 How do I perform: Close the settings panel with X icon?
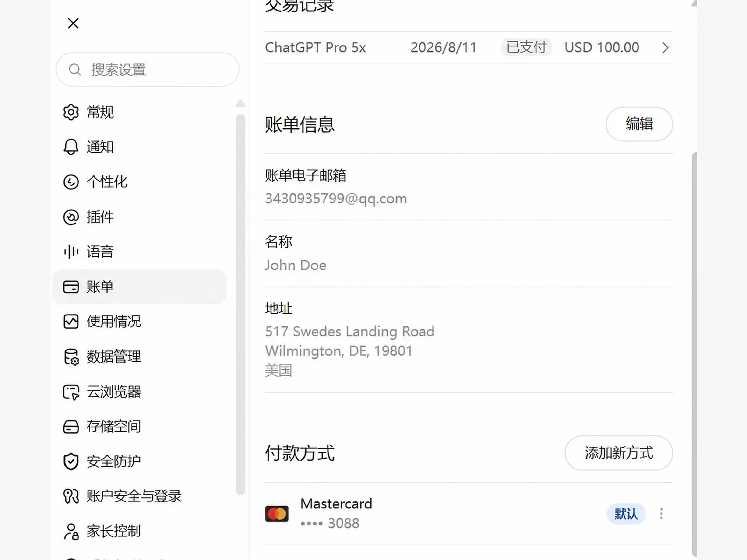tap(73, 24)
